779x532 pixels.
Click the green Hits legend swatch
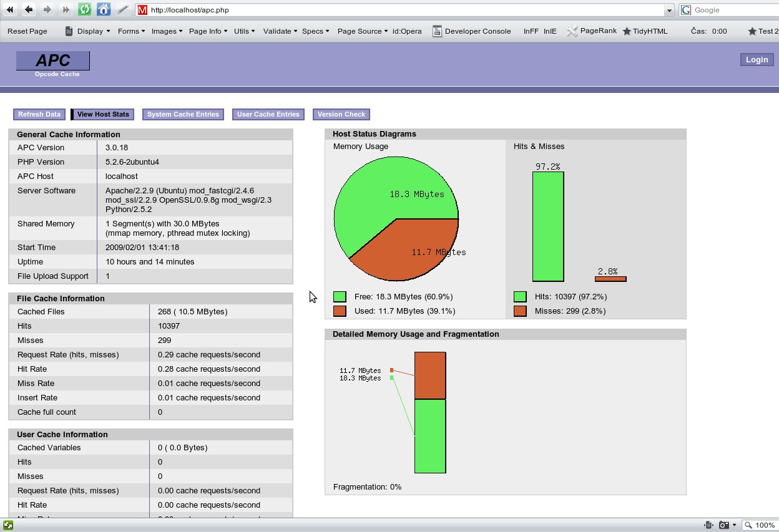520,297
